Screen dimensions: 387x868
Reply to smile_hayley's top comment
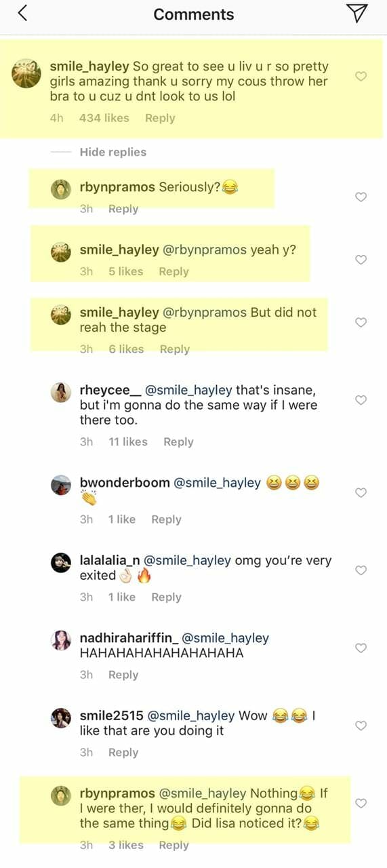click(160, 118)
